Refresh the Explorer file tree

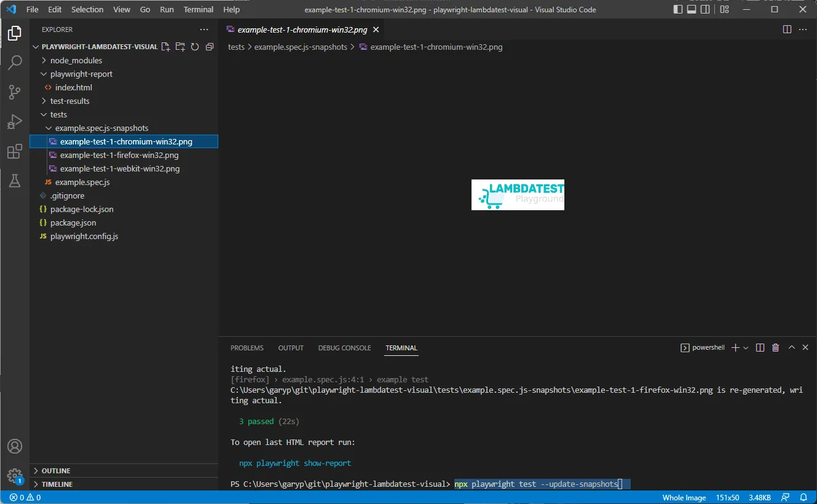coord(195,47)
